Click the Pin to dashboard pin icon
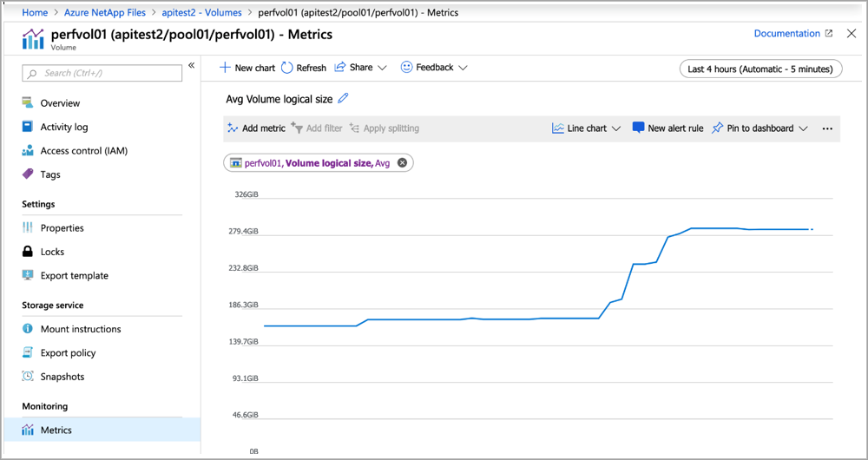This screenshot has width=868, height=460. point(717,128)
